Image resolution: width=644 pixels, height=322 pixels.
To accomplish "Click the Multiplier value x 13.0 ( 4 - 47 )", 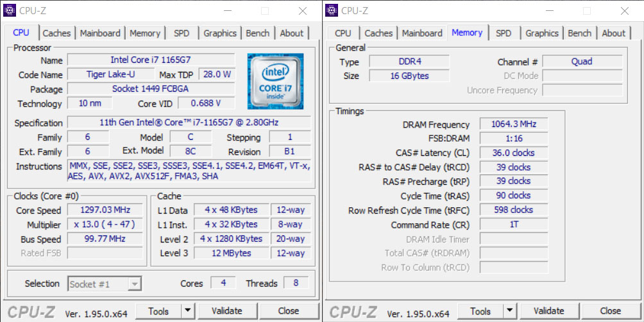I will click(105, 225).
